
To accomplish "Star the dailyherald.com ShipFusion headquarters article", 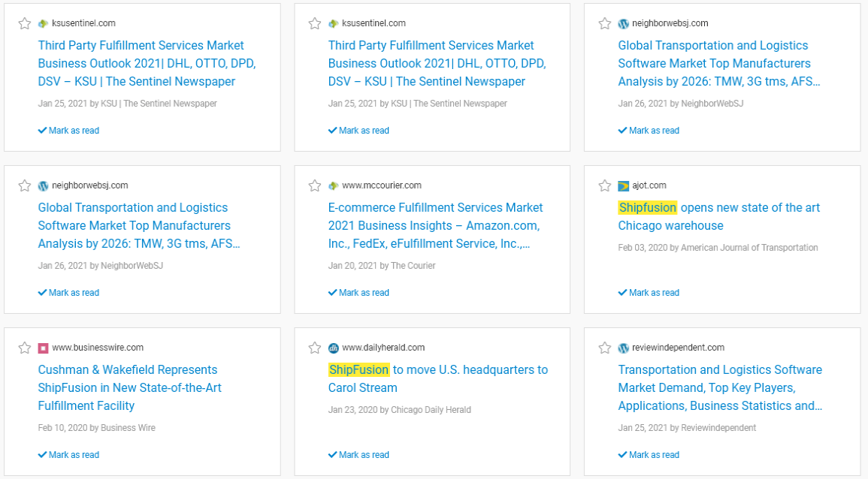I will point(315,348).
